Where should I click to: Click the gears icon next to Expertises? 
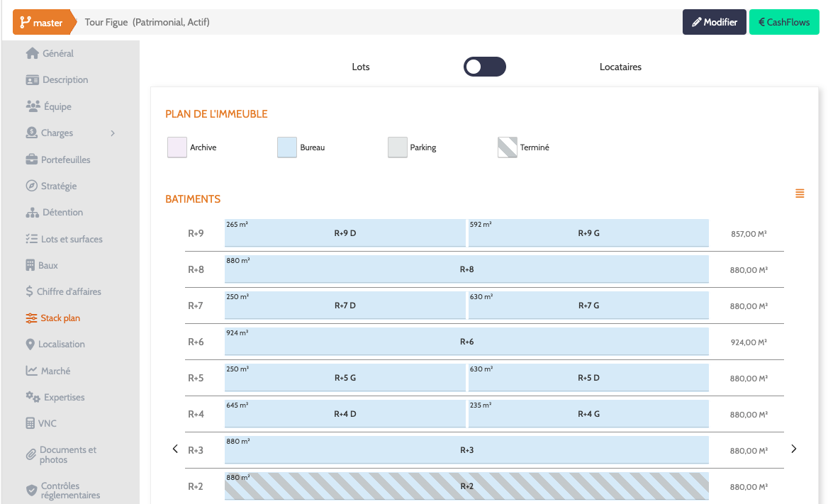[x=33, y=397]
